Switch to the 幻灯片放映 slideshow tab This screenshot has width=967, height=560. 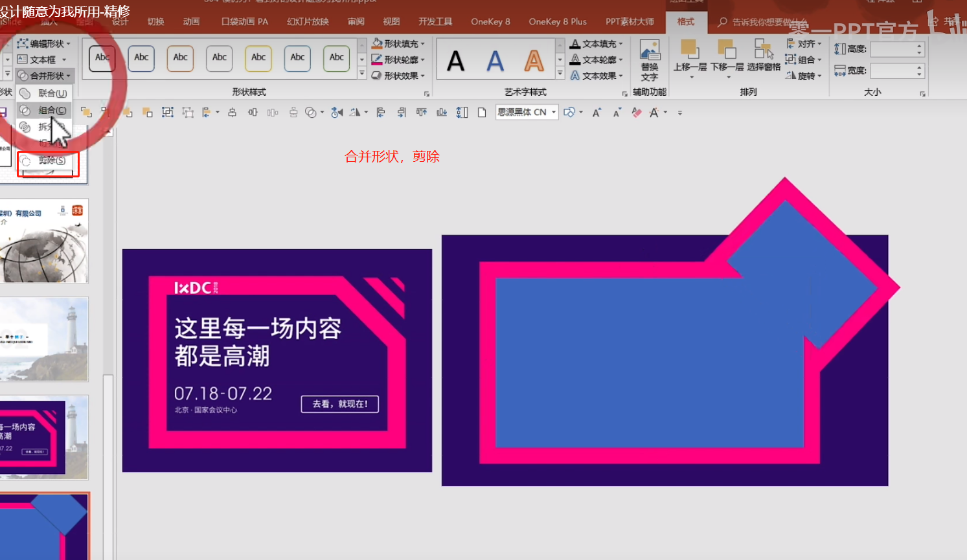[308, 21]
